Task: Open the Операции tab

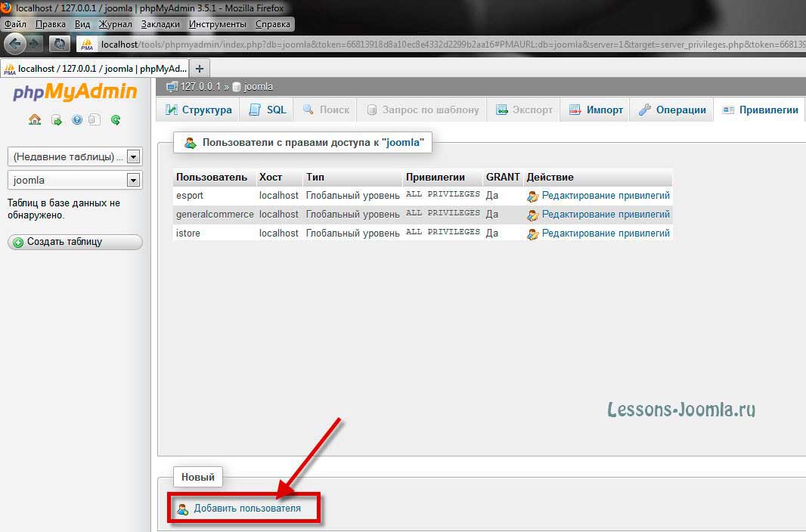Action: click(672, 110)
